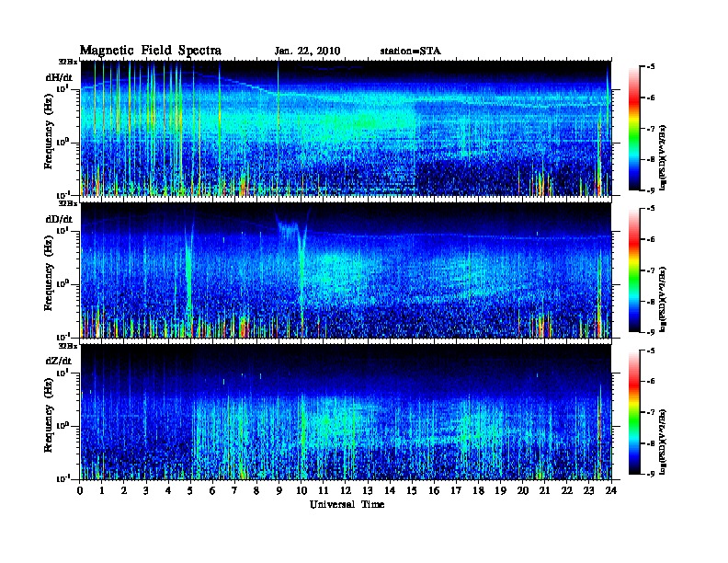Click the dD/dt panel color bar

point(634,270)
